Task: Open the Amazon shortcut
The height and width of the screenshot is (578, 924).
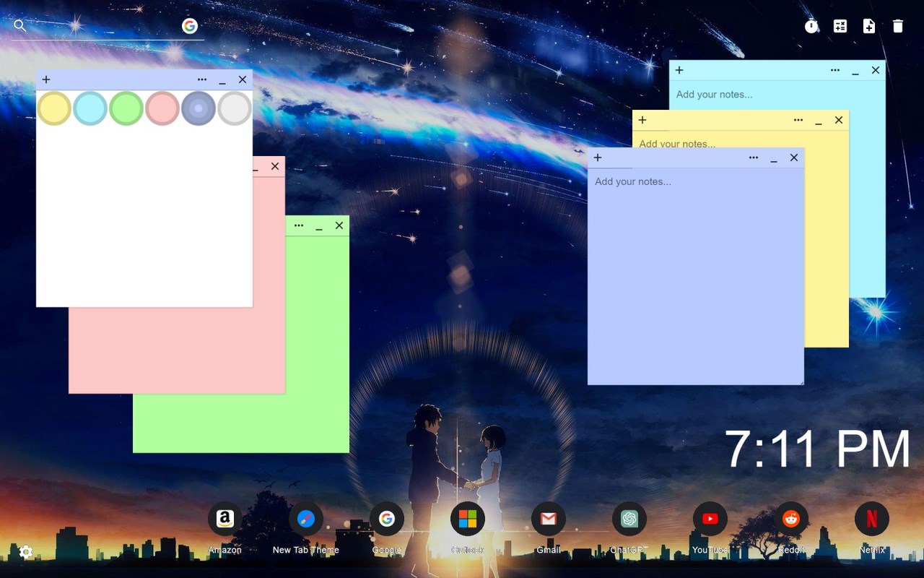Action: click(x=225, y=519)
